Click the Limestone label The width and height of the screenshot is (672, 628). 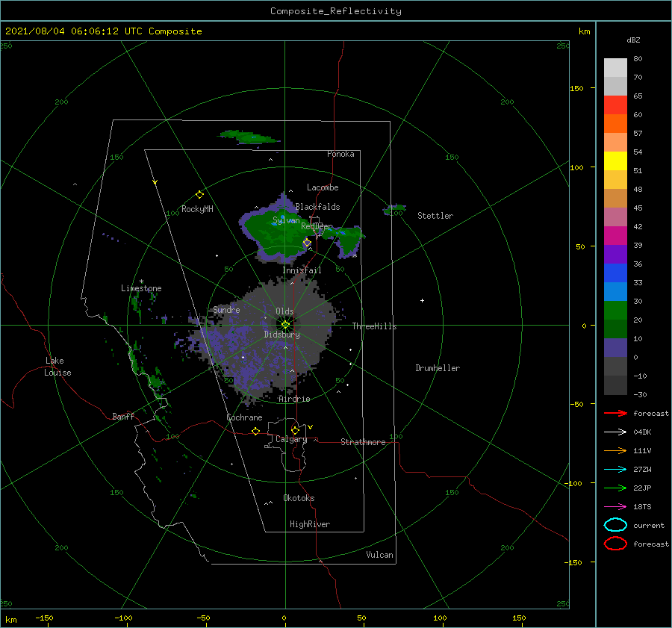[x=141, y=288]
